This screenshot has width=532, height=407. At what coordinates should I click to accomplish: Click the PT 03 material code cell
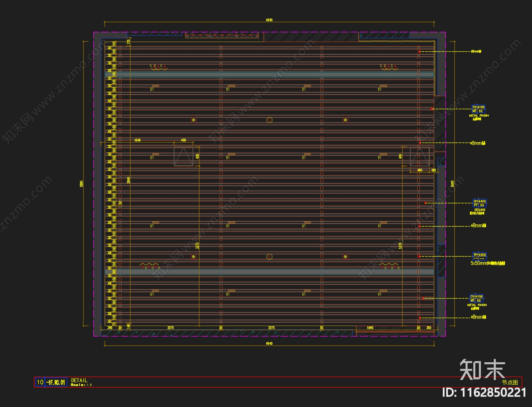click(x=480, y=205)
